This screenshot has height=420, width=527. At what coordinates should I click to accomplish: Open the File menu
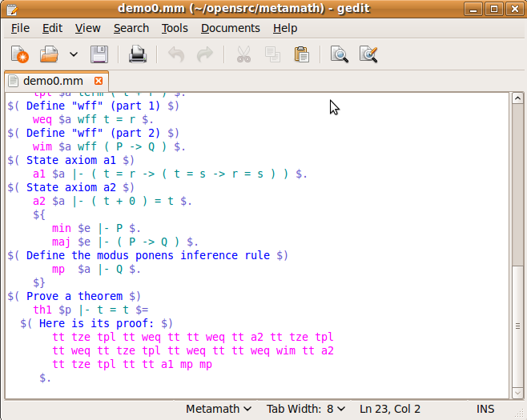pos(20,28)
